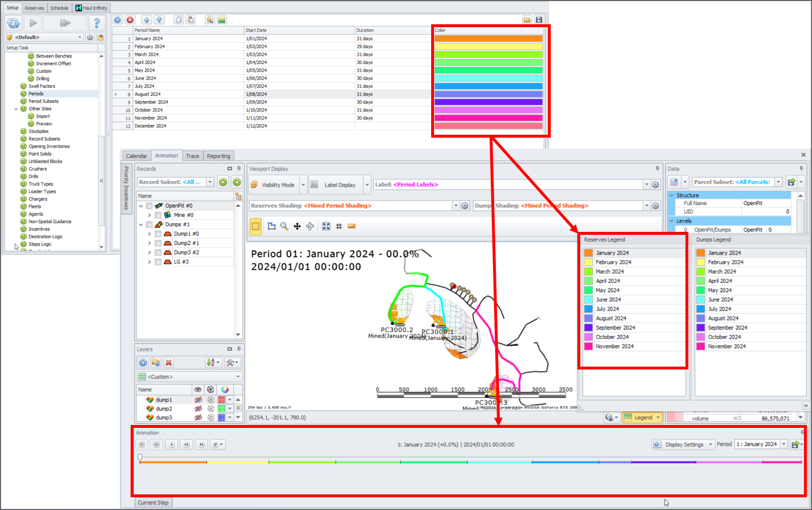Click the Current Step tab at the bottom
This screenshot has width=812, height=510.
(x=153, y=503)
